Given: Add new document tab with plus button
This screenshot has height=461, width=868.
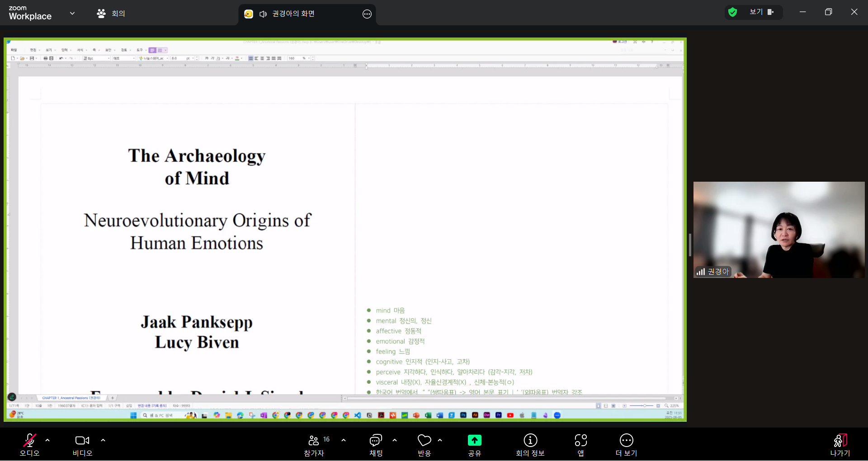Looking at the screenshot, I should tap(113, 398).
